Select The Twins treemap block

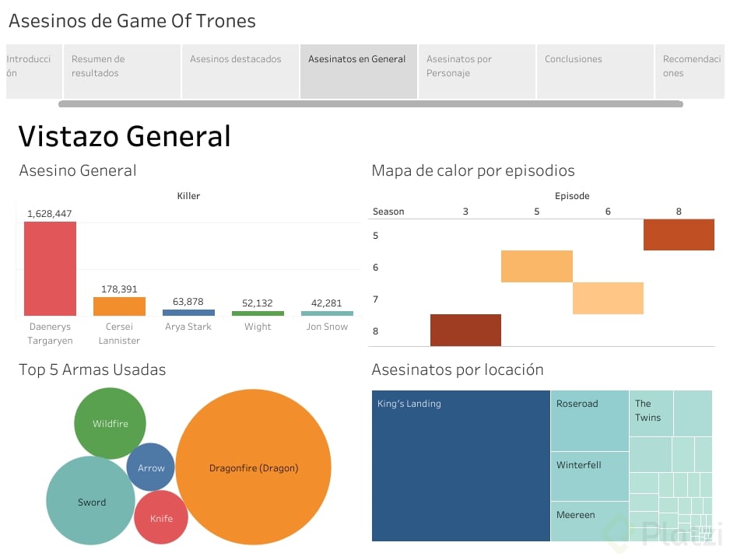coord(651,413)
